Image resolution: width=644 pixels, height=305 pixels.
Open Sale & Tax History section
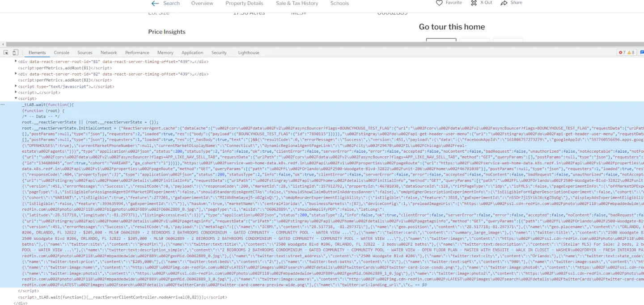point(297,3)
